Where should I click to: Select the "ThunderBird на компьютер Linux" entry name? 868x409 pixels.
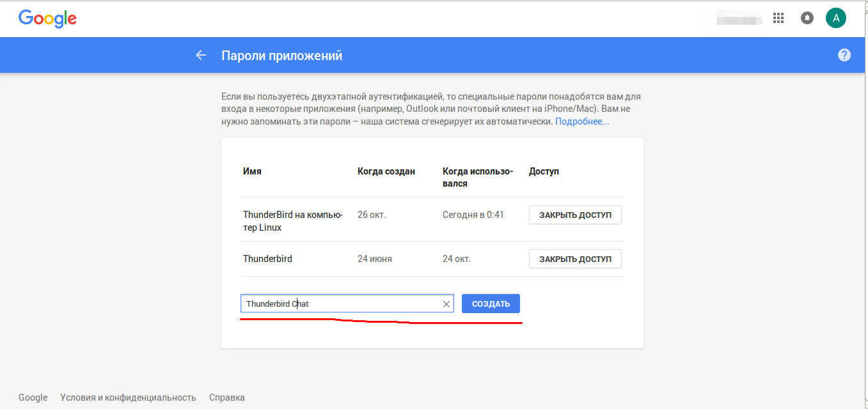(x=293, y=221)
